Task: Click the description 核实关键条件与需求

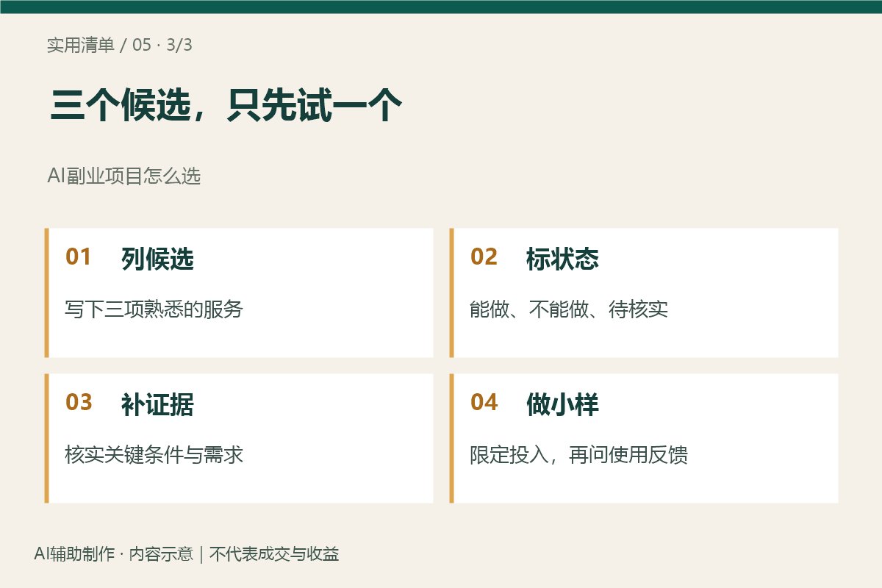Action: pyautogui.click(x=154, y=454)
